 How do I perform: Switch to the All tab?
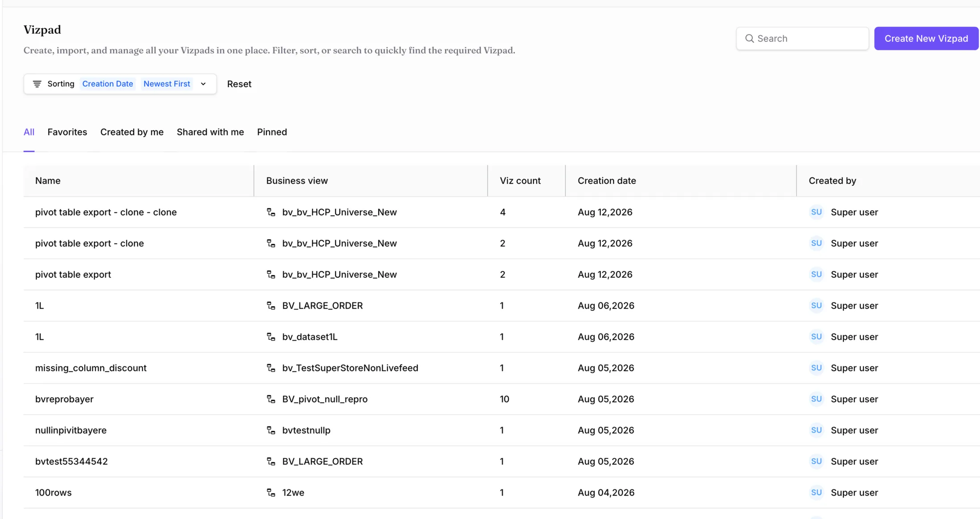tap(29, 132)
